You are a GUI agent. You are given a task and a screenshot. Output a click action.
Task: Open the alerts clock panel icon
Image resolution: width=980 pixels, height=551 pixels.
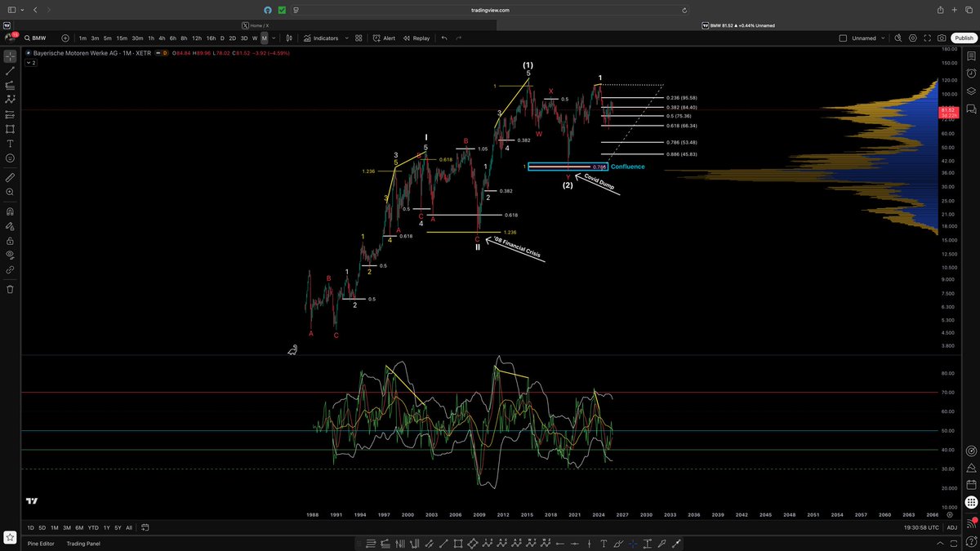(971, 73)
